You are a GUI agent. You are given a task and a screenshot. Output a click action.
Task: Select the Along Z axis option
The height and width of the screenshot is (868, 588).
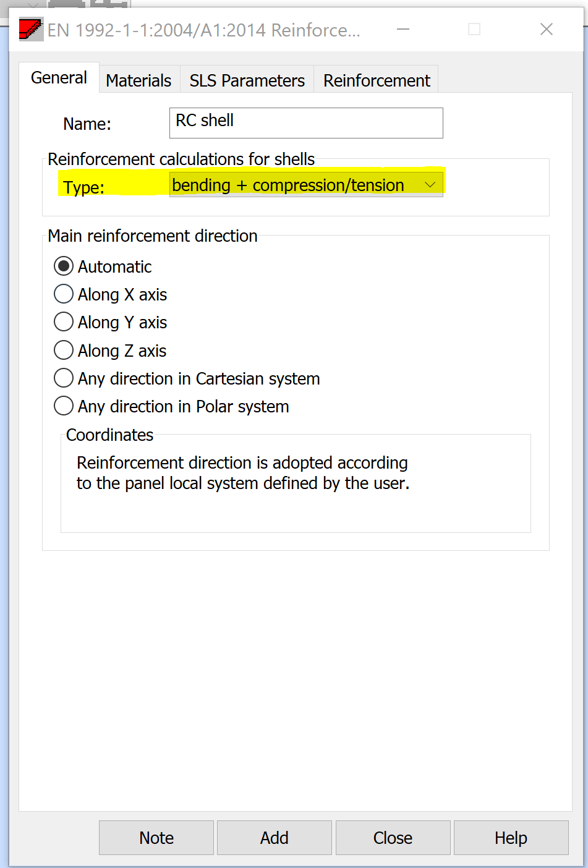64,351
